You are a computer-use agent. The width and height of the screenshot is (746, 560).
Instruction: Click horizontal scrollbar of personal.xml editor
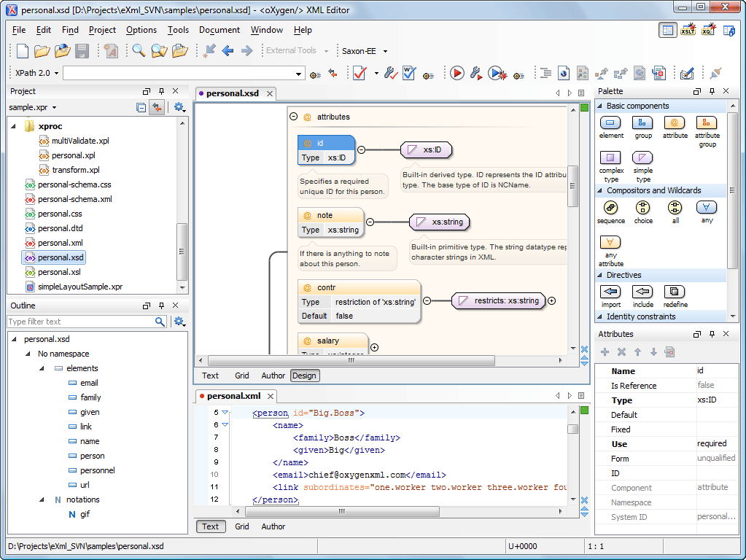[x=341, y=511]
